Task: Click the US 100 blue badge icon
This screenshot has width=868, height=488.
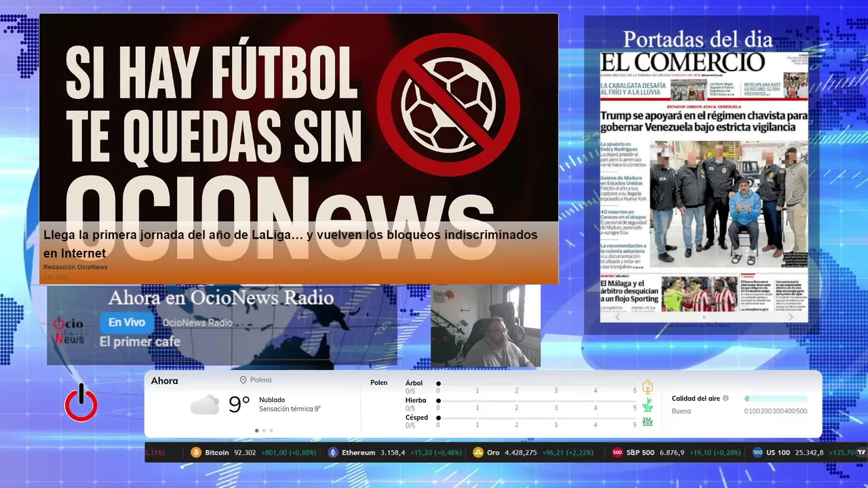Action: tap(757, 452)
